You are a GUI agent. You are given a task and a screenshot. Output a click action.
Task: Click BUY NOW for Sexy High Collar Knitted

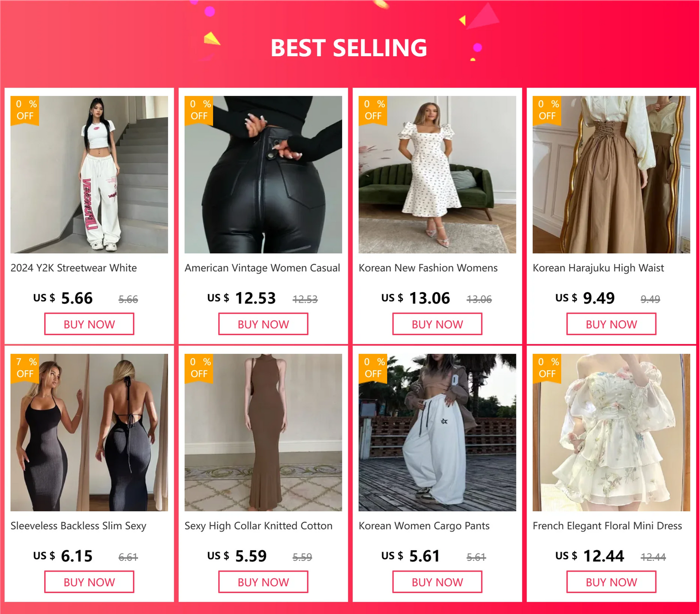coord(263,582)
